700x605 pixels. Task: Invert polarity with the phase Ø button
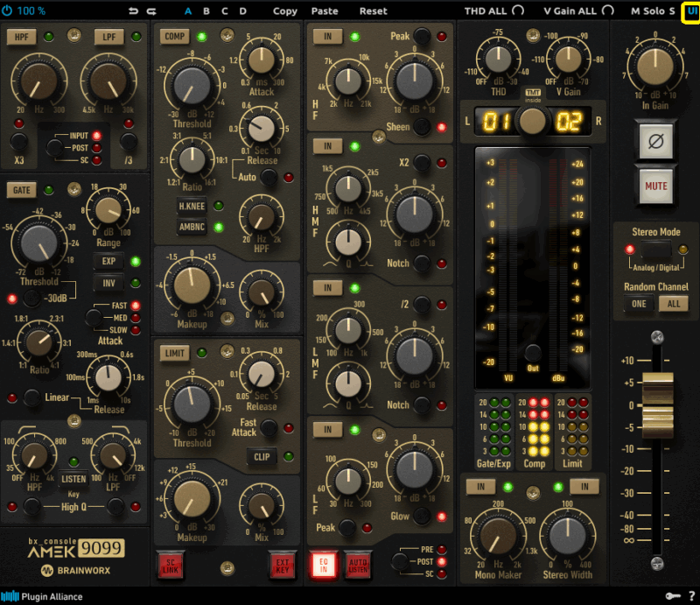pyautogui.click(x=655, y=142)
